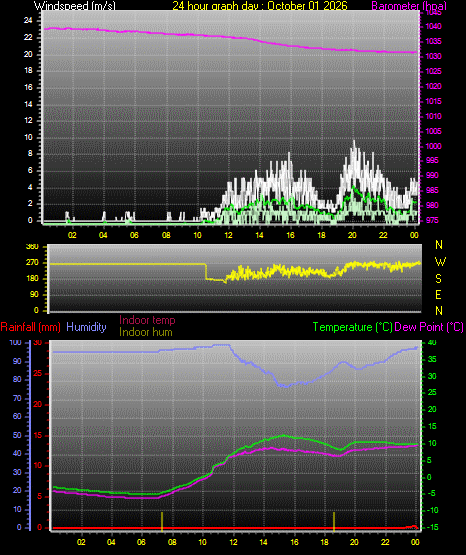Click the evening yellow sunset marker on bottom chart

pos(334,521)
